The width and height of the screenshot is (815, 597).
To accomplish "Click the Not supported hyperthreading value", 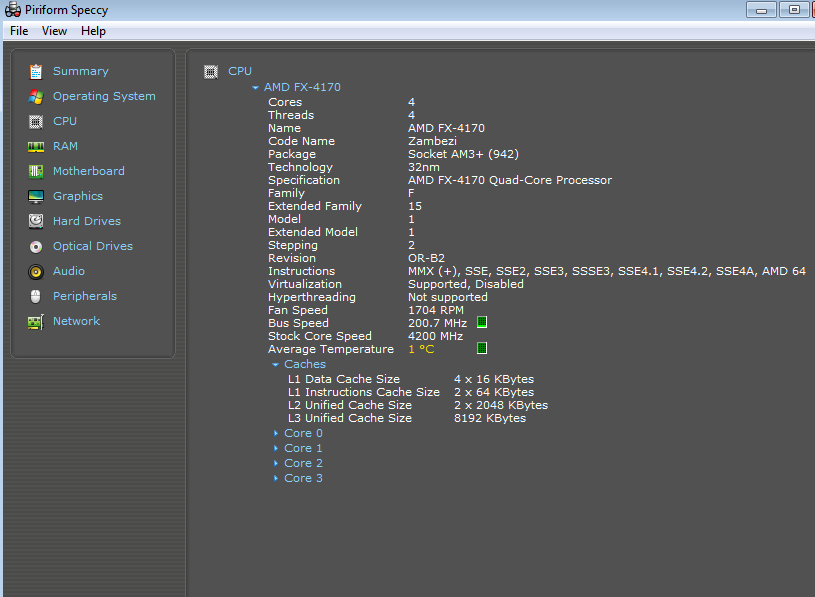I will (448, 297).
